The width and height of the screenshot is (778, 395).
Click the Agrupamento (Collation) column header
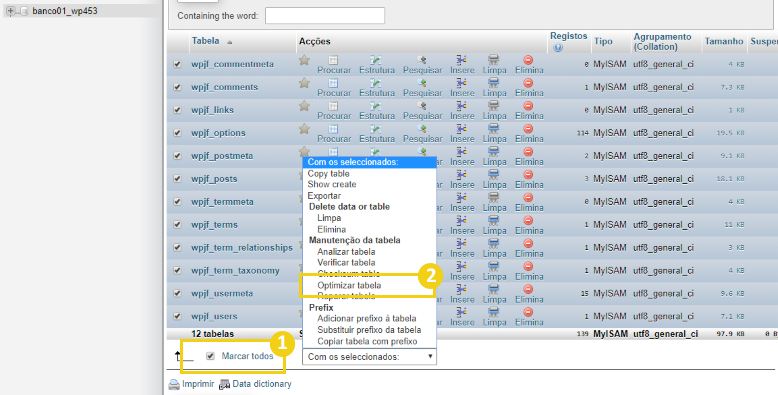(662, 42)
